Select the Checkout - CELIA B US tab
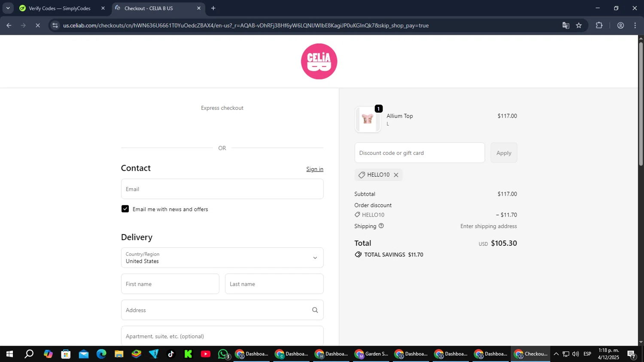644x362 pixels. 149,8
